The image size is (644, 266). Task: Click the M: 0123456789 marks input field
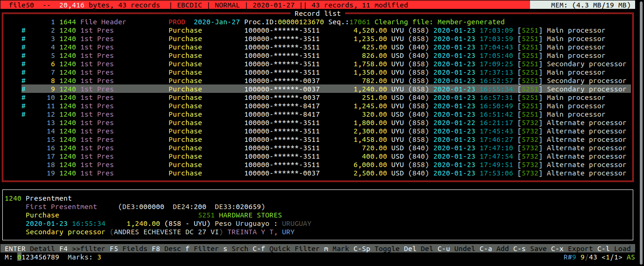[x=38, y=257]
